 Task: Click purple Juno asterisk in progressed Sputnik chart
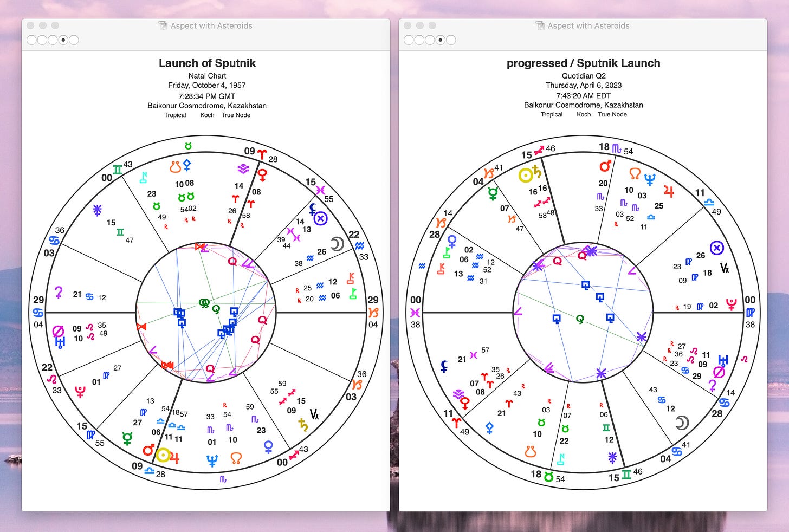(612, 458)
